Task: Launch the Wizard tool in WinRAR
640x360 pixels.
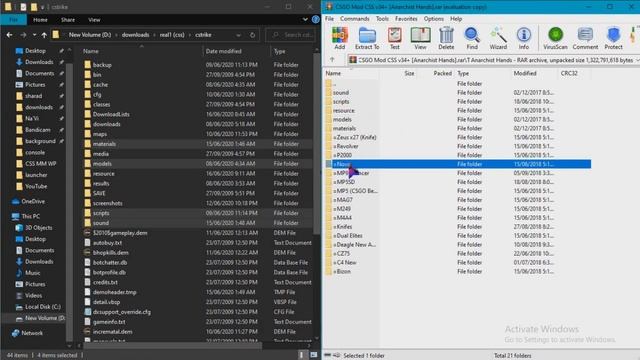Action: tap(498, 38)
